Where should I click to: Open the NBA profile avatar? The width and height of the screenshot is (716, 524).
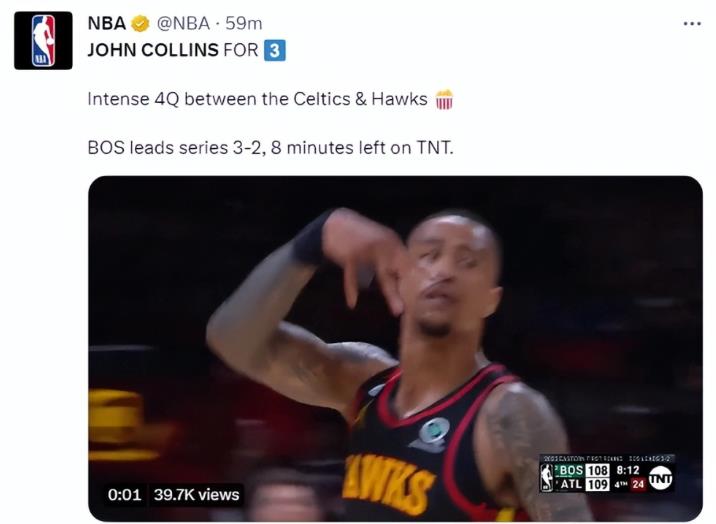pyautogui.click(x=43, y=41)
